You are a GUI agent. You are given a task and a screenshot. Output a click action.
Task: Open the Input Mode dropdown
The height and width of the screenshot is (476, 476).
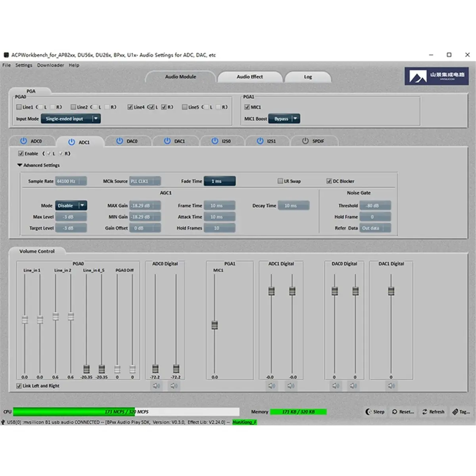71,119
